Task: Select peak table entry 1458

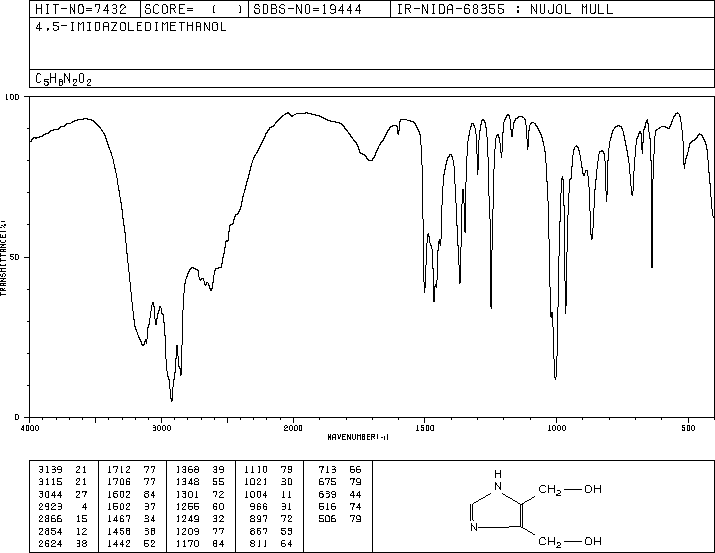Action: tap(119, 531)
